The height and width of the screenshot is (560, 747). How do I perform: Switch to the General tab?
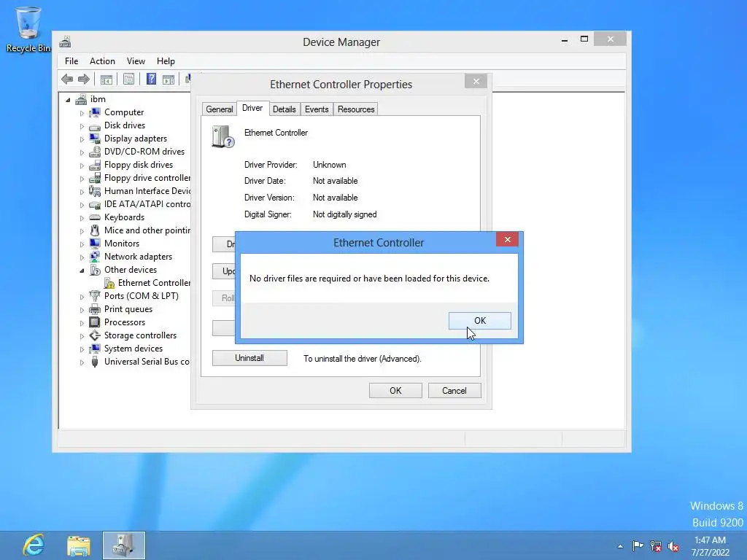(x=219, y=109)
